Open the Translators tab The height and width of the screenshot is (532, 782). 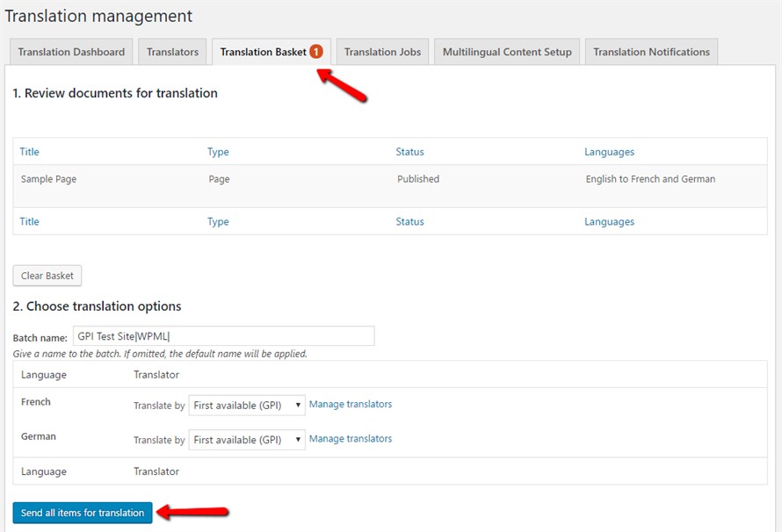pyautogui.click(x=172, y=51)
